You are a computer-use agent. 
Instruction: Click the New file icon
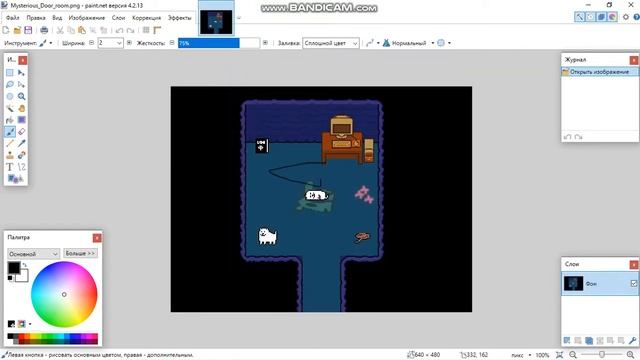(x=6, y=30)
